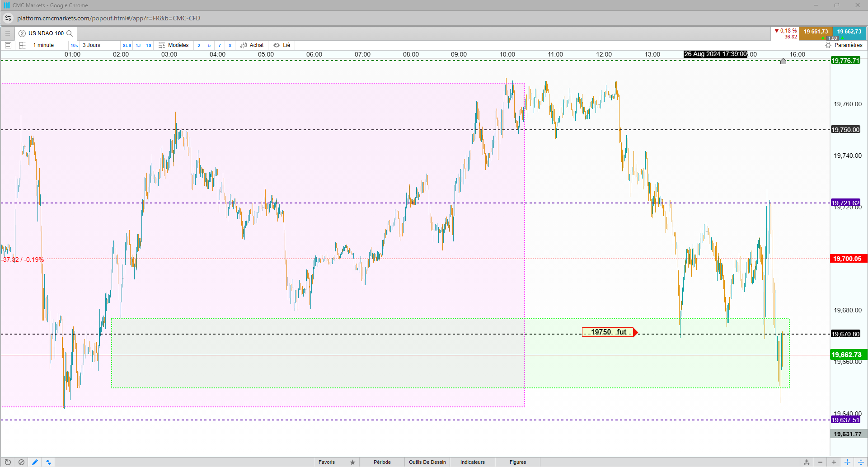The width and height of the screenshot is (868, 467).
Task: Open the Favoris tab
Action: (327, 462)
